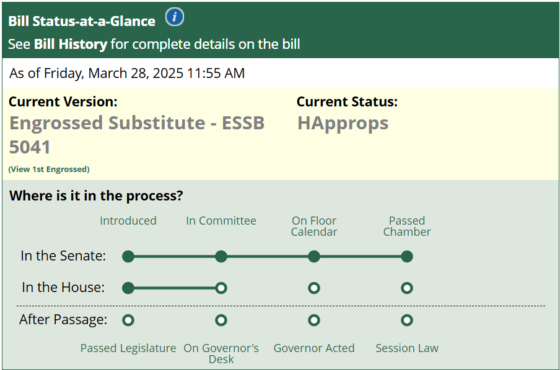Screen dimensions: 560x370
Task: Click the Session Law hollow dot
Action: pyautogui.click(x=407, y=320)
